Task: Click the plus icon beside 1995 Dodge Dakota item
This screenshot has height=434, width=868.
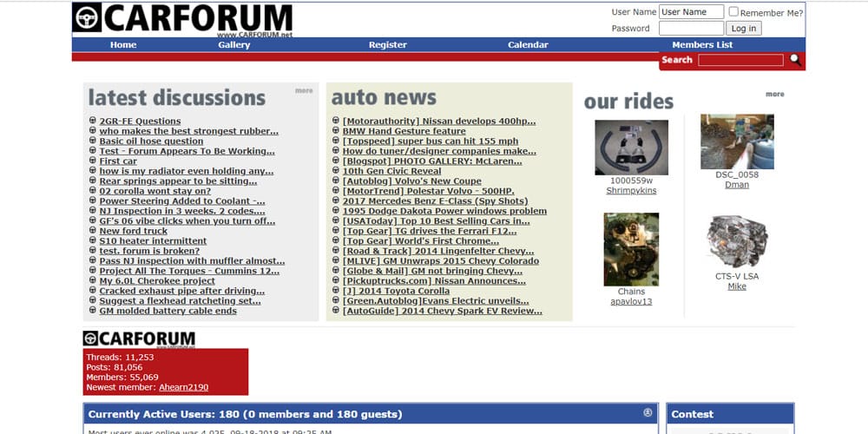Action: click(x=335, y=210)
